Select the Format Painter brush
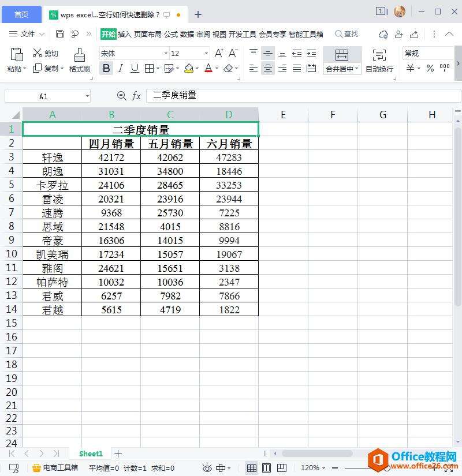462x476 pixels. pos(79,55)
